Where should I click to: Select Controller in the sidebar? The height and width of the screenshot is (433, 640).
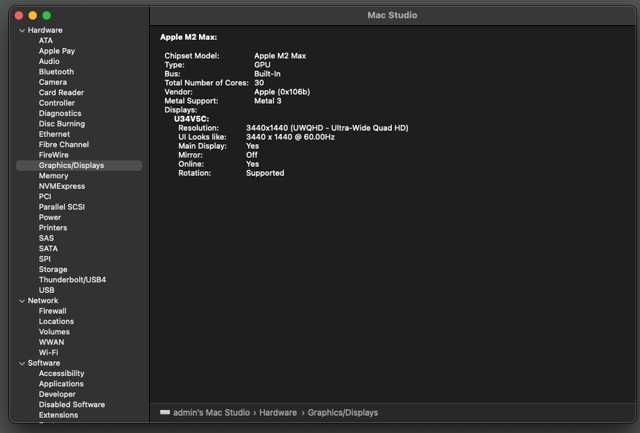tap(57, 103)
